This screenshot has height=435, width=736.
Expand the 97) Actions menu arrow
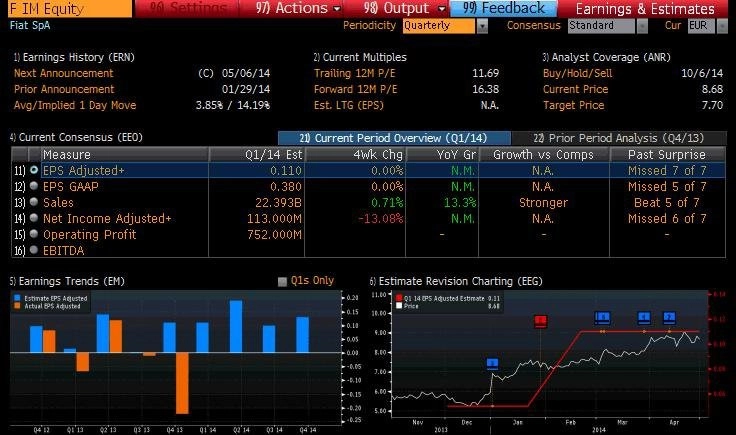click(x=337, y=9)
